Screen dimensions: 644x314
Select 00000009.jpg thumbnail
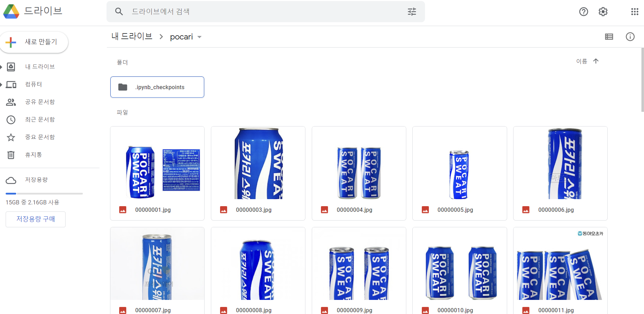[359, 264]
